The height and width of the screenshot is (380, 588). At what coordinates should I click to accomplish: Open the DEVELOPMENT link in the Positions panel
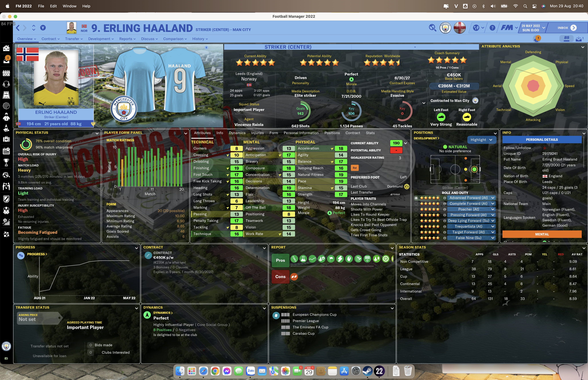[426, 138]
